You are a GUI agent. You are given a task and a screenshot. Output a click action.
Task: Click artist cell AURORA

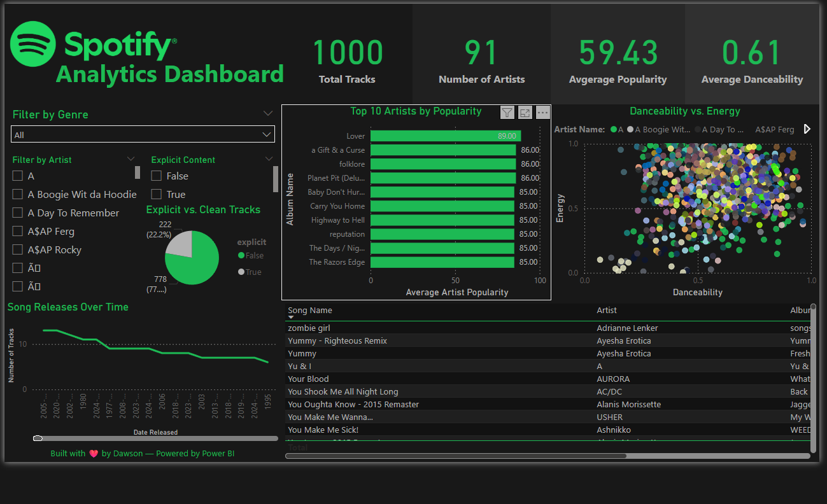click(613, 379)
